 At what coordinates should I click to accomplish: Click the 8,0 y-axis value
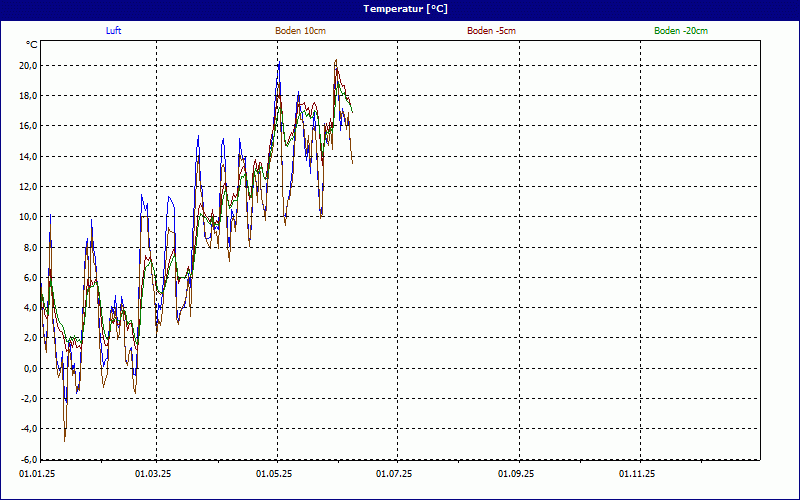tap(30, 247)
